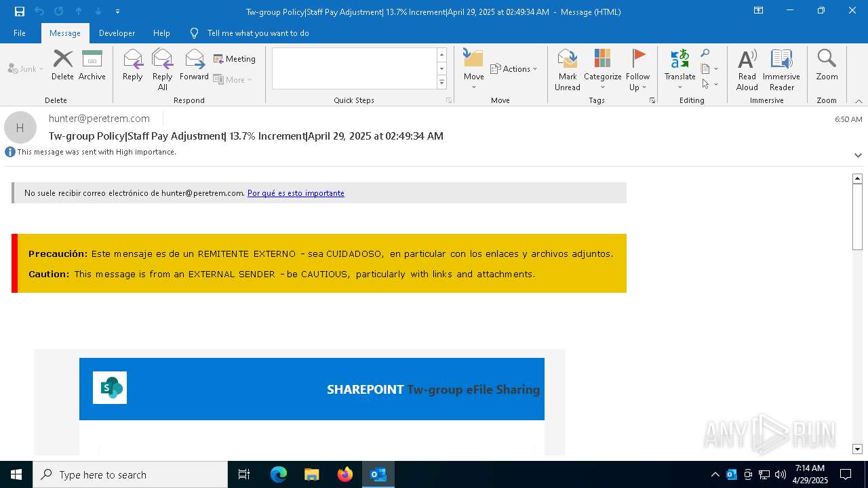Reply All to the message
This screenshot has height=488, width=868.
(x=163, y=69)
